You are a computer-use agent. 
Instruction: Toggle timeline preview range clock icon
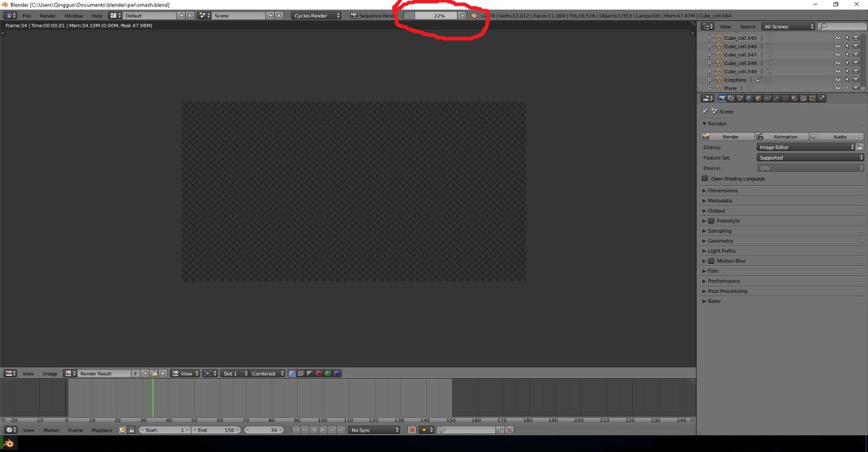[122, 430]
